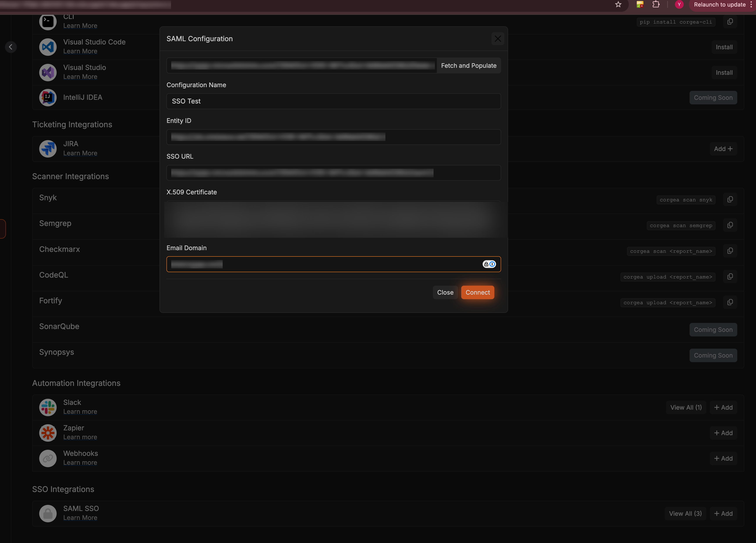Open Learn more link under Webhooks
756x543 pixels.
pyautogui.click(x=80, y=463)
